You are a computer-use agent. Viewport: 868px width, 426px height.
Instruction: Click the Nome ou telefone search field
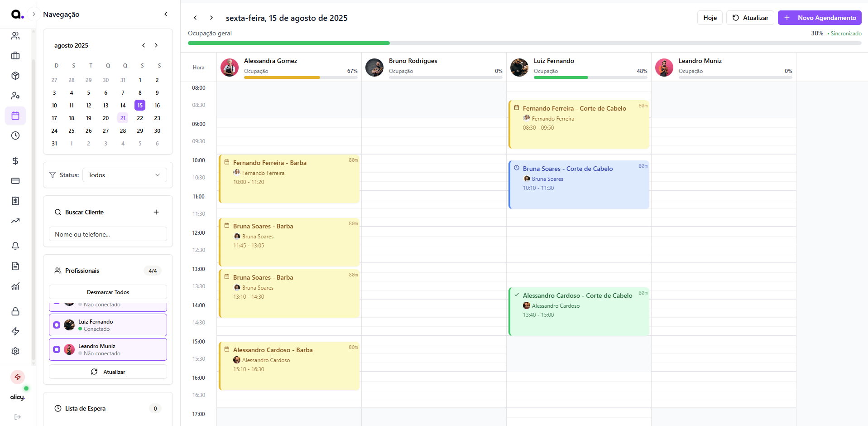pyautogui.click(x=108, y=234)
